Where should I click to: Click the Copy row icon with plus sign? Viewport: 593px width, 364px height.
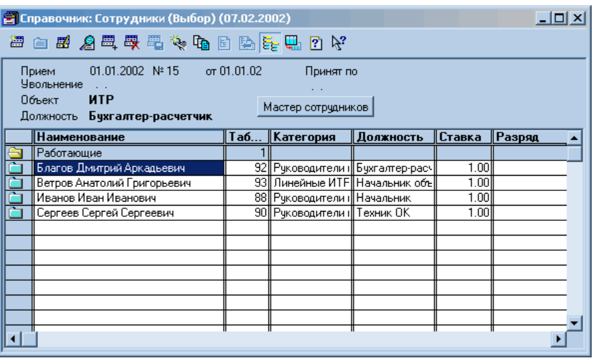pos(109,43)
